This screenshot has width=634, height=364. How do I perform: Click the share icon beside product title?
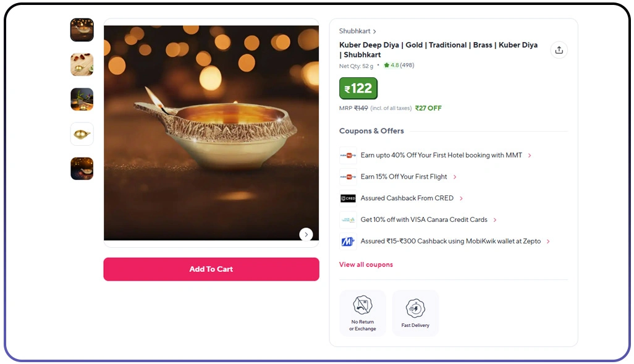click(x=559, y=50)
